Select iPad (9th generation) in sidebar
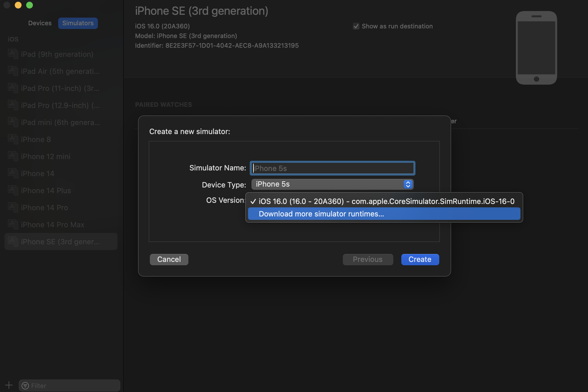The width and height of the screenshot is (588, 392). [61, 54]
